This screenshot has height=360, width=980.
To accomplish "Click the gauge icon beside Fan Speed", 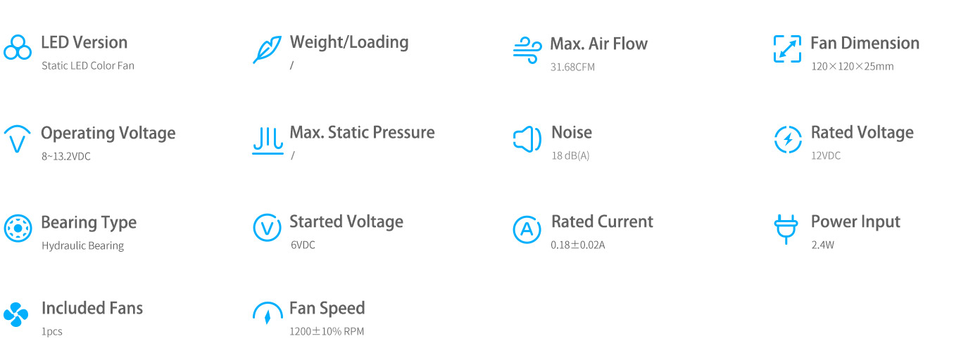I will 268,314.
